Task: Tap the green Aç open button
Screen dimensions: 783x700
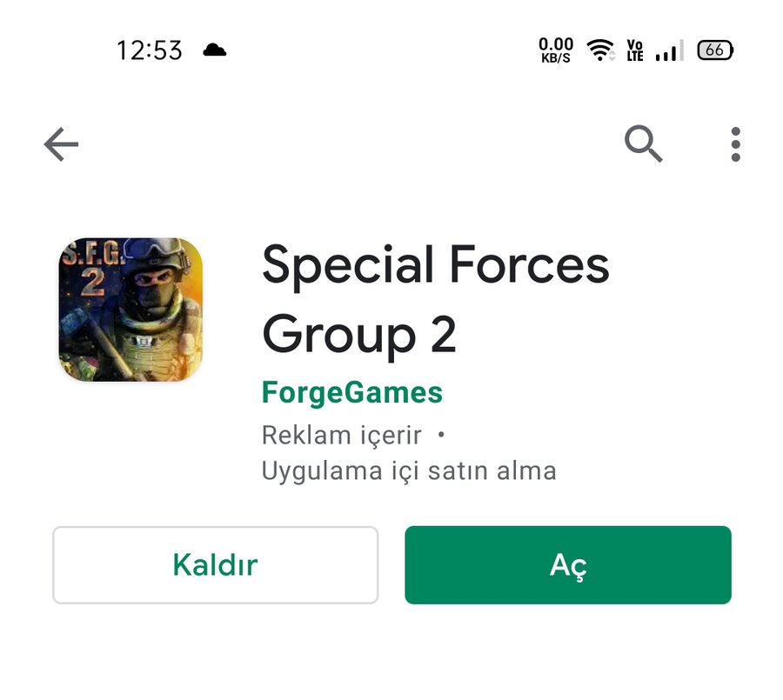Action: 568,564
